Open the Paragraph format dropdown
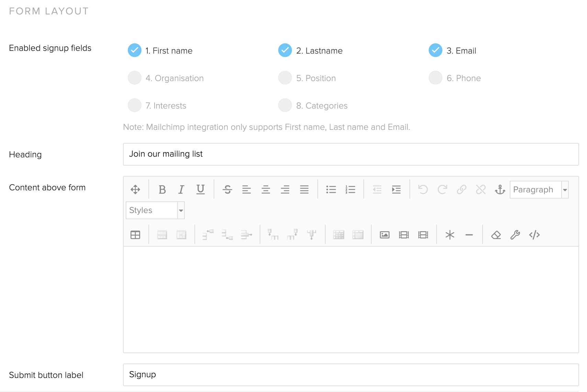Screen dimensions: 587x392 click(x=539, y=190)
